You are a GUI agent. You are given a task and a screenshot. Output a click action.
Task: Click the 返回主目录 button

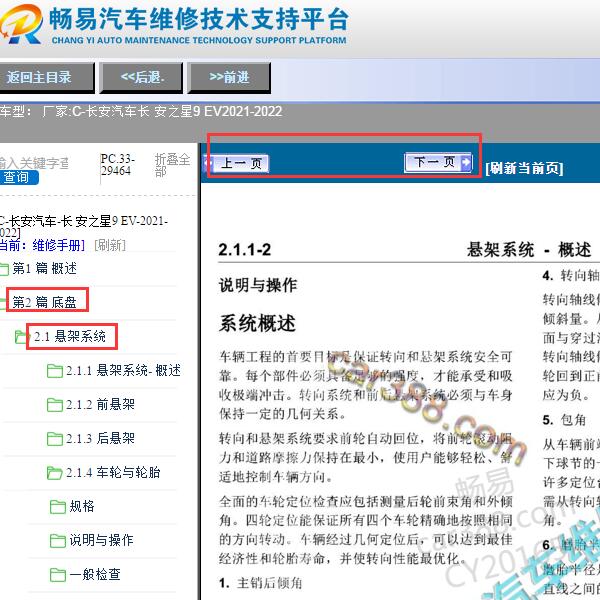(x=46, y=78)
